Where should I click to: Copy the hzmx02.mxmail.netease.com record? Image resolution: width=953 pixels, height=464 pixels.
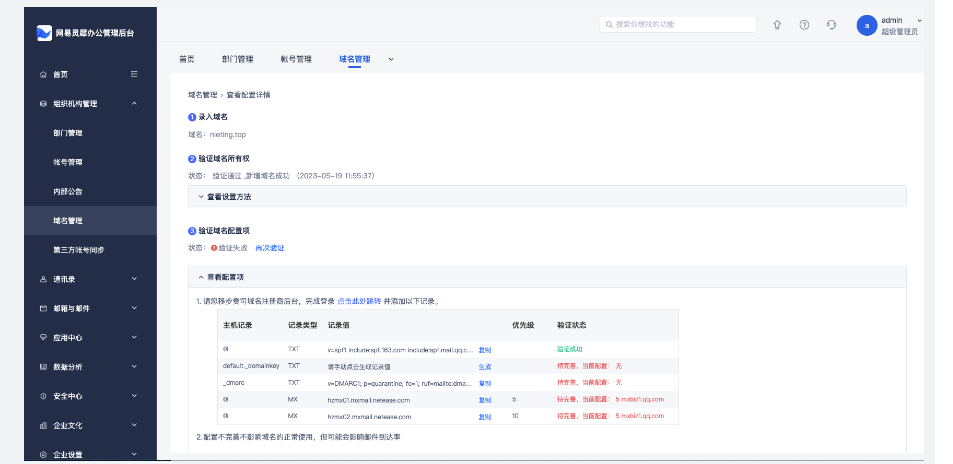click(x=484, y=417)
